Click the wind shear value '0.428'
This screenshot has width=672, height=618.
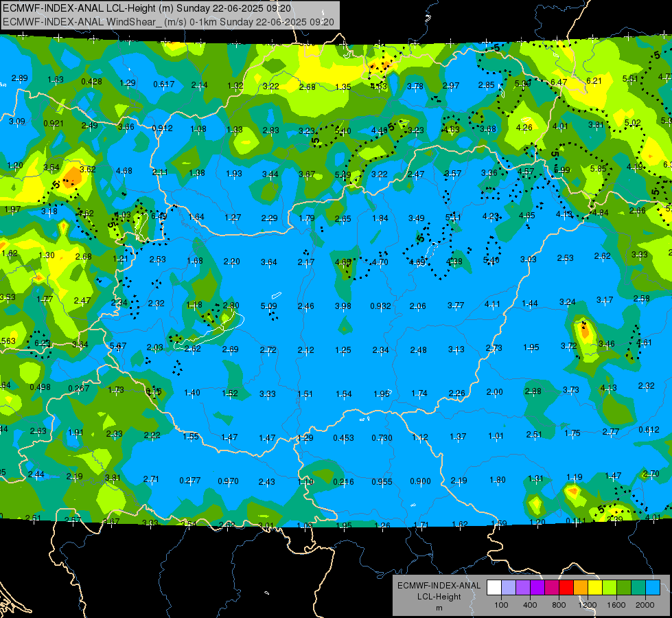point(92,82)
